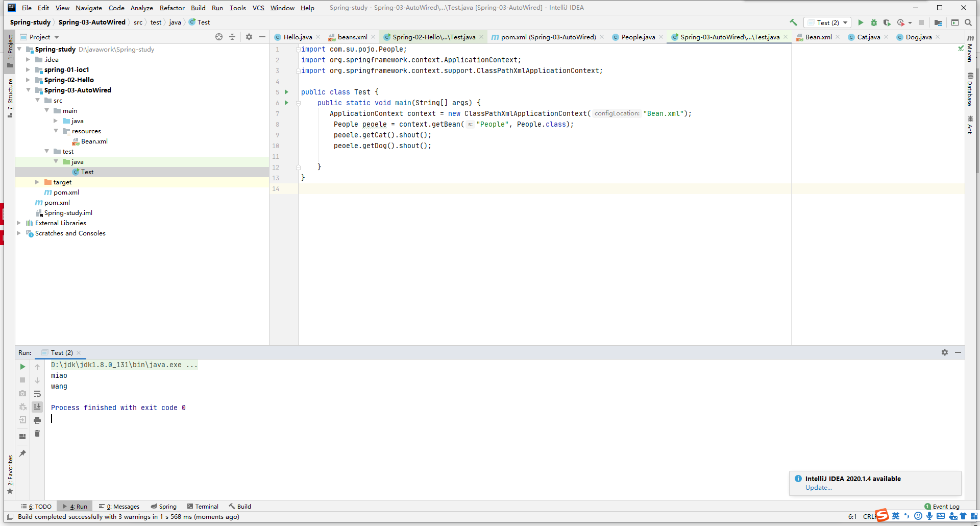Open Run panel settings gear

(945, 352)
